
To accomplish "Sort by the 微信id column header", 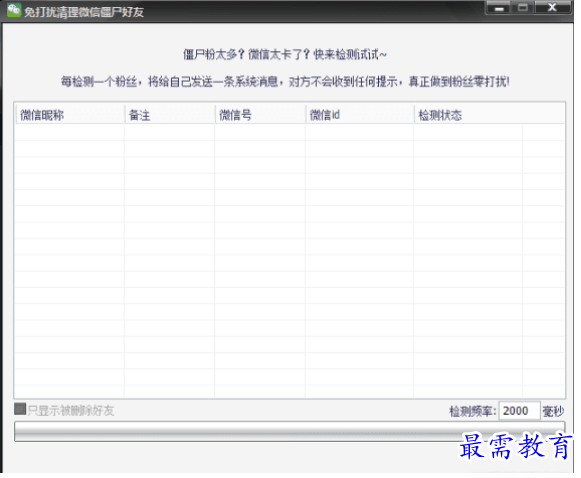I will pos(359,115).
